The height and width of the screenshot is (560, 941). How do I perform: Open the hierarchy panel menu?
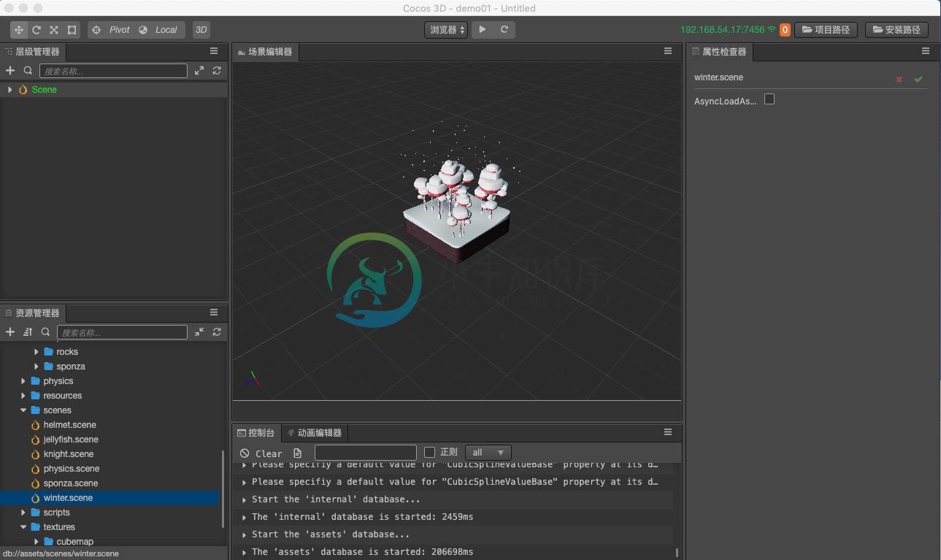214,51
